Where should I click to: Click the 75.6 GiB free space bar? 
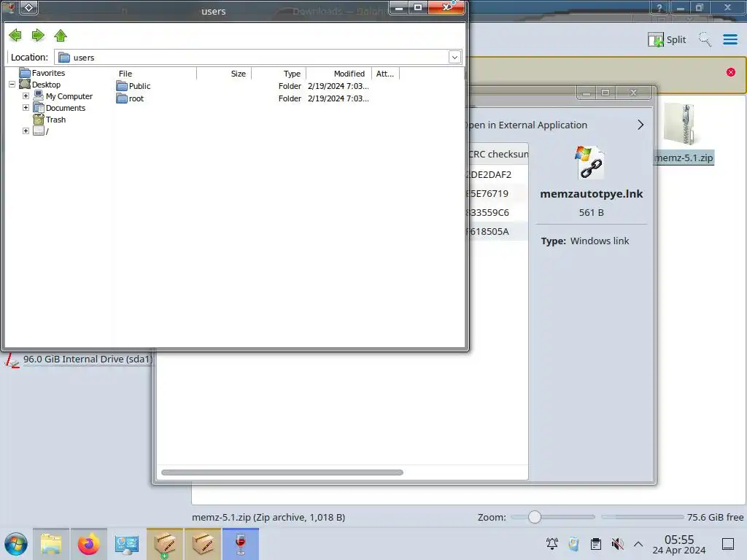[642, 517]
